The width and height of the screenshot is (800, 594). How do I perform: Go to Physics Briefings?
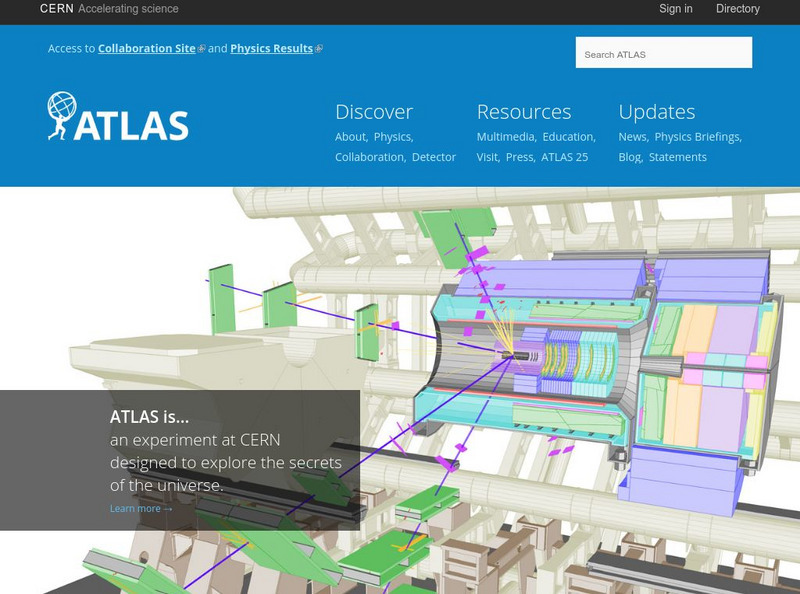tap(697, 137)
